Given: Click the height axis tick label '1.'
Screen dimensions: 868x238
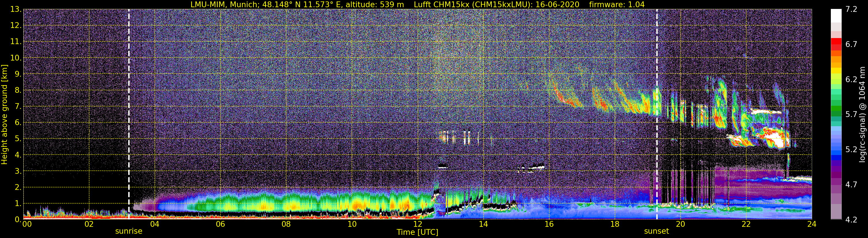Looking at the screenshot, I should (x=18, y=203).
